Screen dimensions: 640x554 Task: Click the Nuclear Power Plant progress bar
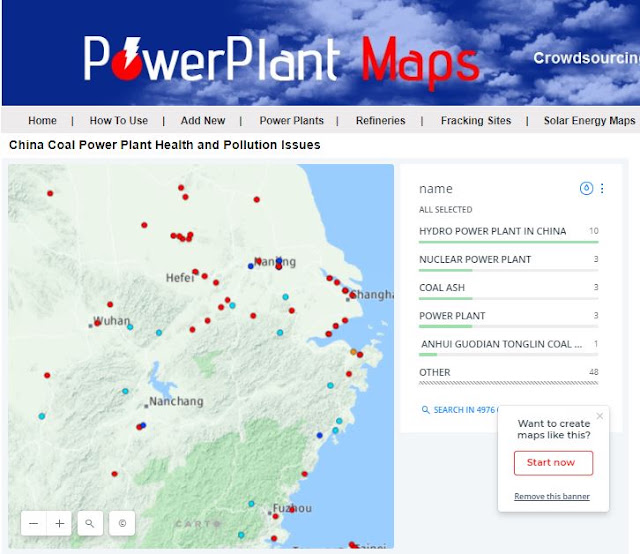coord(509,270)
